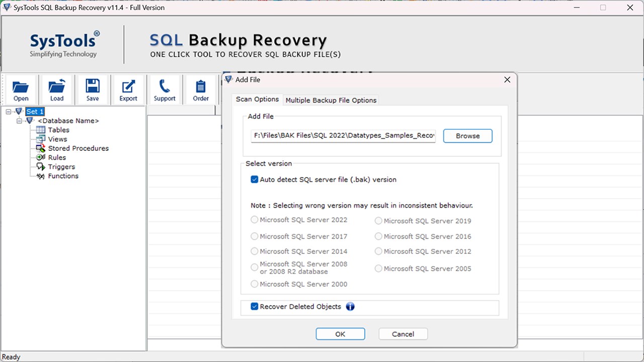This screenshot has width=644, height=362.
Task: Click the app icon in title bar
Action: (x=7, y=8)
